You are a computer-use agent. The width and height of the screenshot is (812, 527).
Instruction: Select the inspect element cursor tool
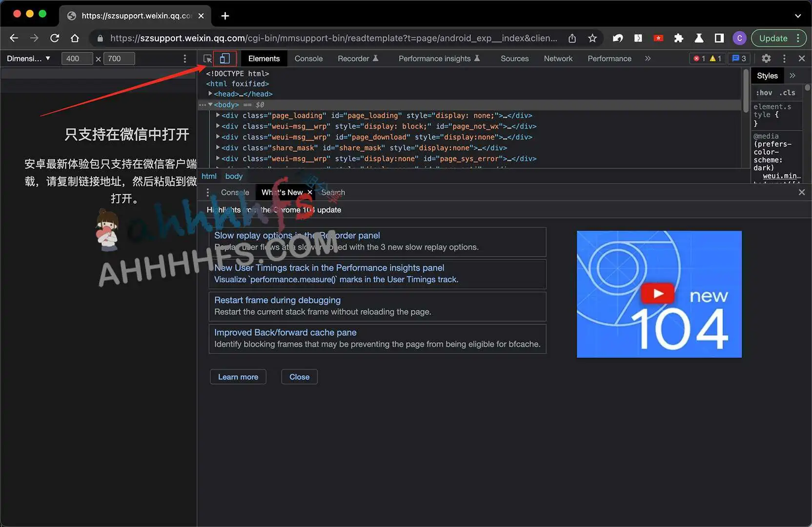tap(207, 58)
